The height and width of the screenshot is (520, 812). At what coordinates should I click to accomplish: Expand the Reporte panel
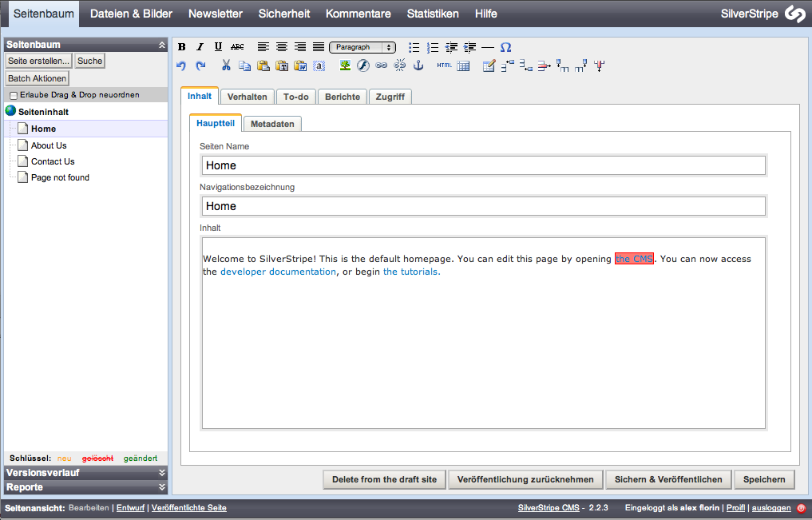[x=162, y=487]
